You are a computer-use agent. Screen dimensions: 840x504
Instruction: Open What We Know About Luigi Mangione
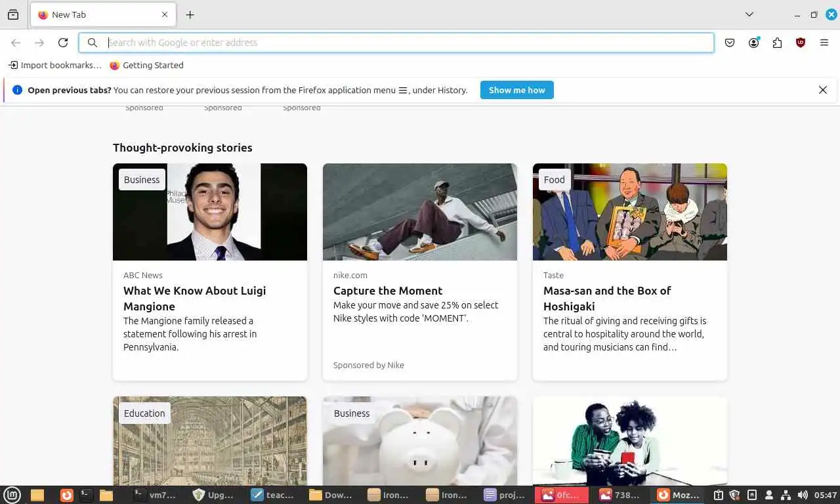[x=195, y=299]
